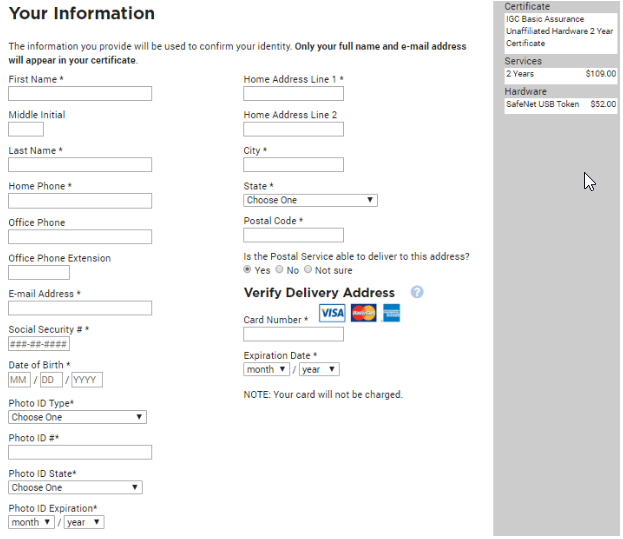
Task: Click the MasterCard logo icon
Action: [x=363, y=313]
